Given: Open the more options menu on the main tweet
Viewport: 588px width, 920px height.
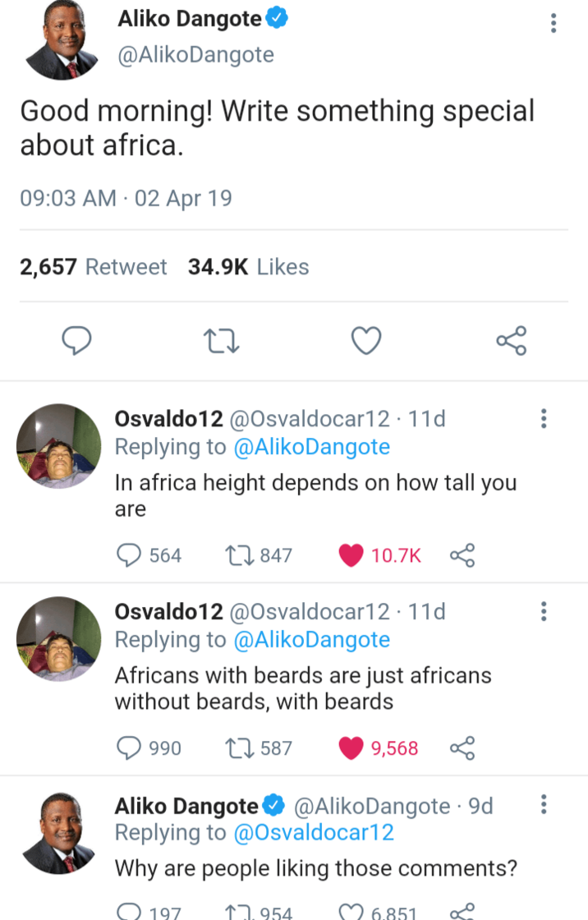Looking at the screenshot, I should [553, 23].
